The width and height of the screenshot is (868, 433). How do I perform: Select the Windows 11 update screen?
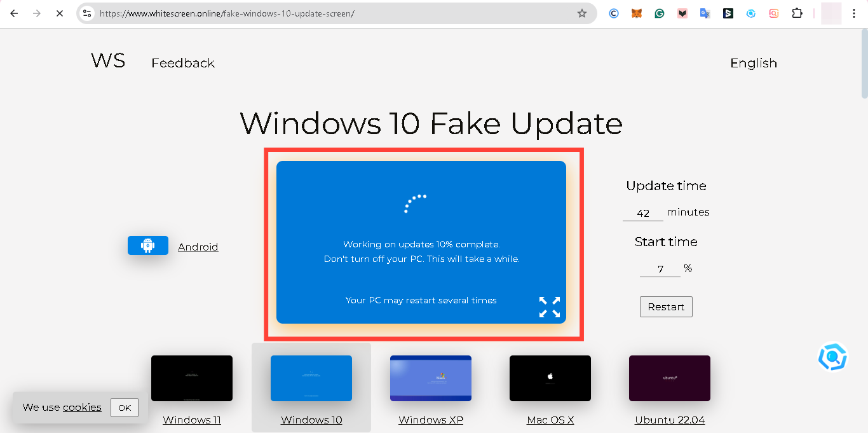tap(191, 378)
